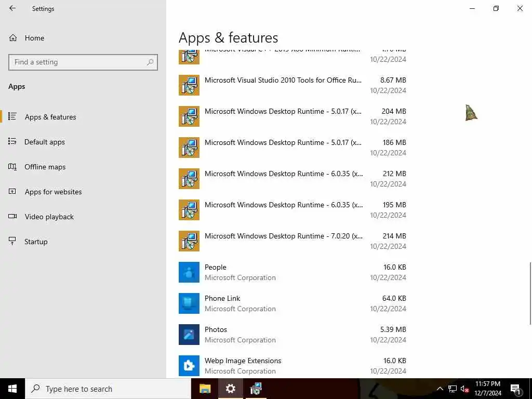The height and width of the screenshot is (399, 532).
Task: Click the installer icon in the taskbar
Action: click(256, 389)
